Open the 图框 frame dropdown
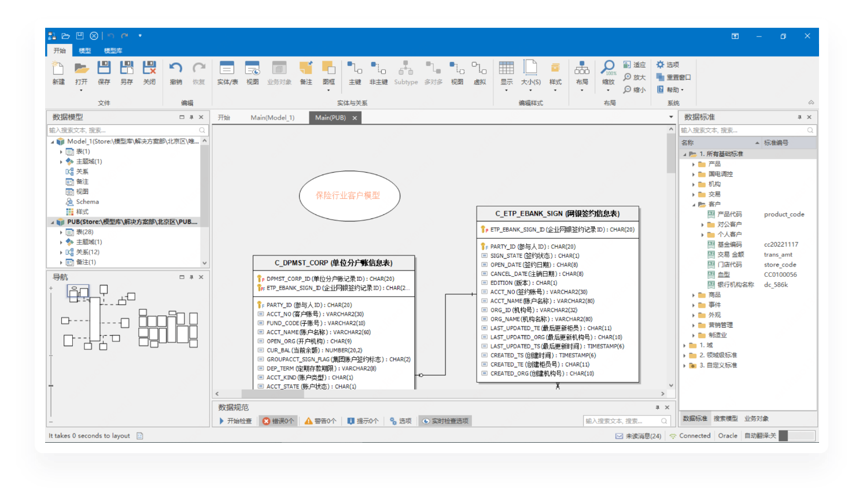This screenshot has width=863, height=504. coord(329,90)
